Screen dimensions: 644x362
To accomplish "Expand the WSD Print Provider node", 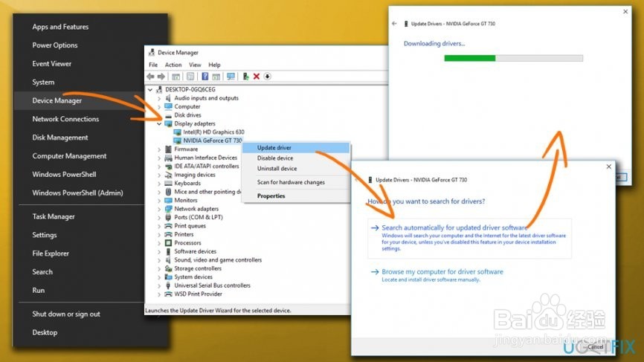I will [159, 294].
